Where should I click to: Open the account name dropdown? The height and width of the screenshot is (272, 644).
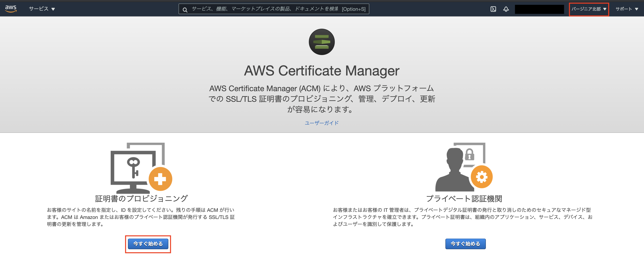539,9
